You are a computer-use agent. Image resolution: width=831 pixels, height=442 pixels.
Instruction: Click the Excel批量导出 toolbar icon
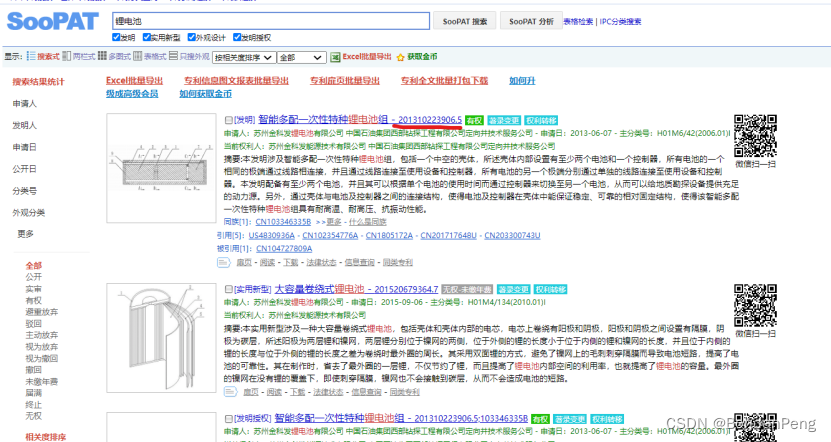335,57
